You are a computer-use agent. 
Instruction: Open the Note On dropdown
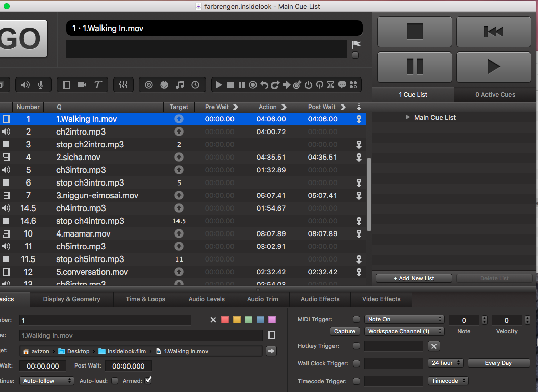[404, 319]
